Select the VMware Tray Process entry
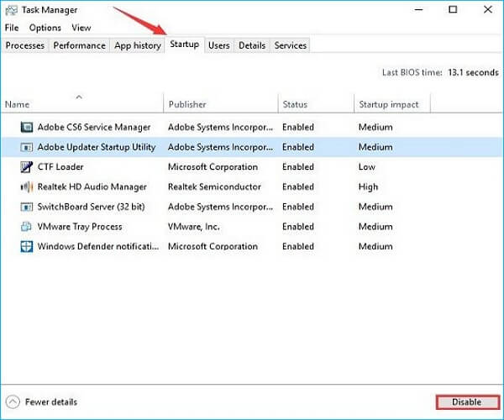 pyautogui.click(x=80, y=227)
